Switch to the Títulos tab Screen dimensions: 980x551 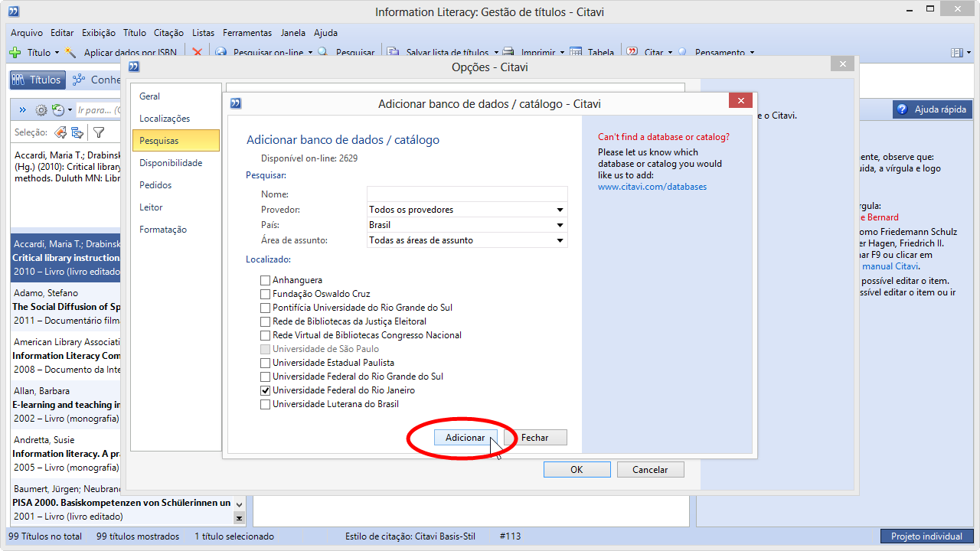coord(36,80)
